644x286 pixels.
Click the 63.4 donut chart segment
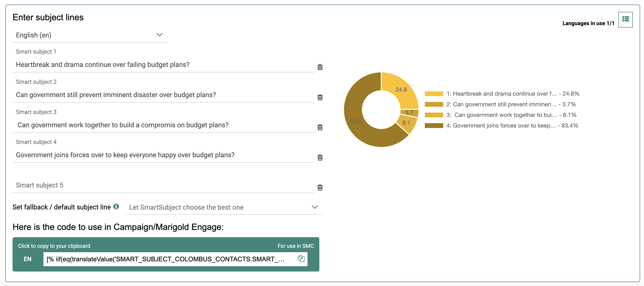(358, 125)
